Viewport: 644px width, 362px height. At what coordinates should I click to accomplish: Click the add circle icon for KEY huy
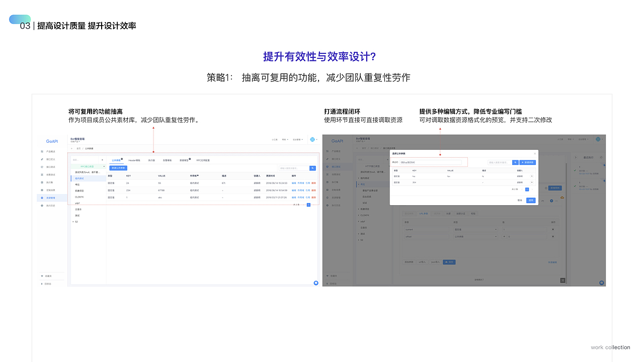[532, 176]
